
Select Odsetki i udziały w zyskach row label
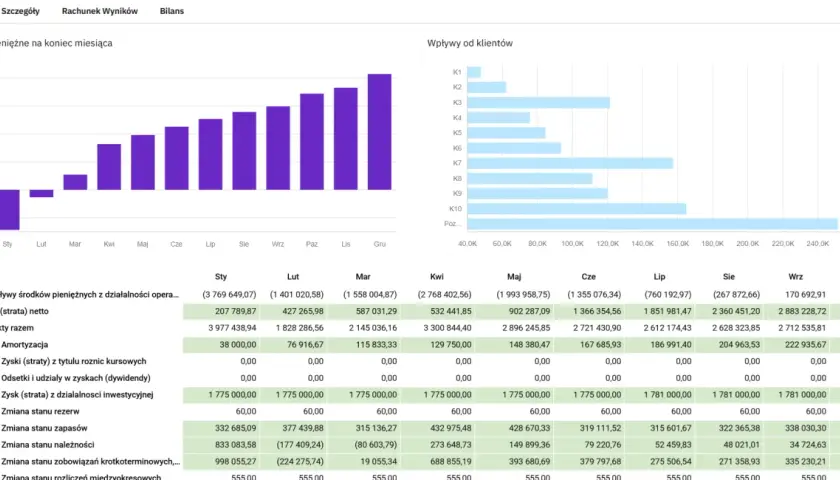(76, 378)
